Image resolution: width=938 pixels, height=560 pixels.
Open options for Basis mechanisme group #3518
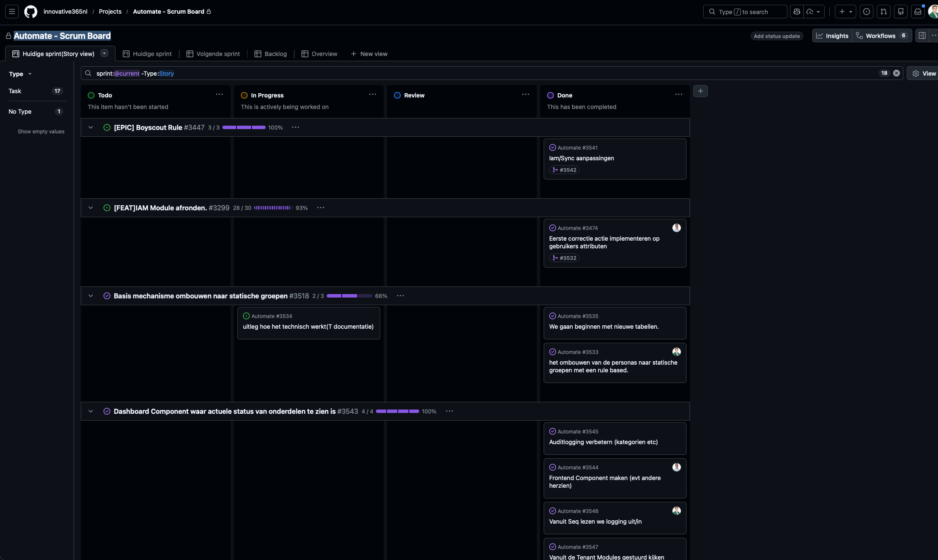tap(400, 296)
